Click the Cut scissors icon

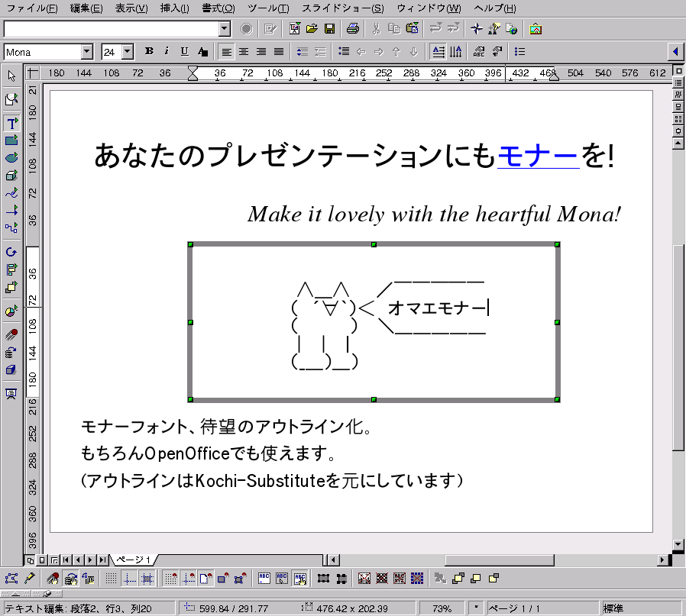pyautogui.click(x=376, y=29)
